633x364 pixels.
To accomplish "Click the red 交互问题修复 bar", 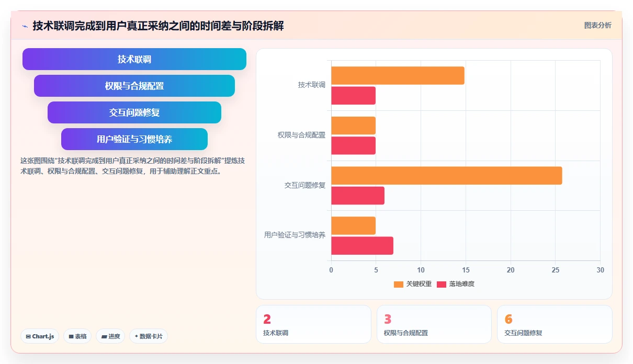I will (358, 195).
